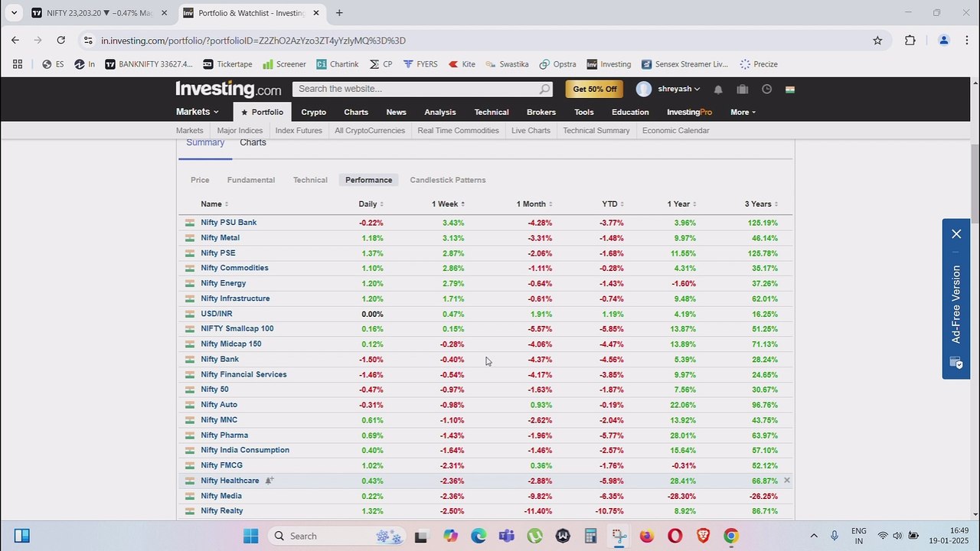Viewport: 980px width, 551px height.
Task: Open the Economic Calendar sublink
Action: click(676, 131)
